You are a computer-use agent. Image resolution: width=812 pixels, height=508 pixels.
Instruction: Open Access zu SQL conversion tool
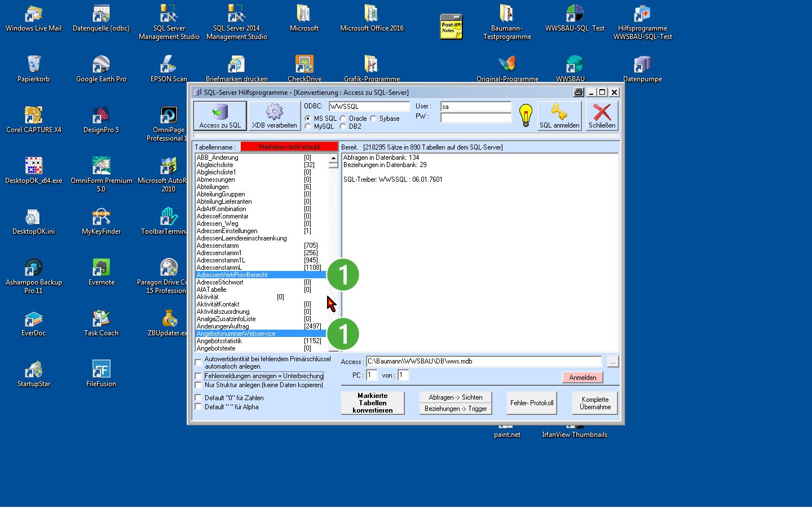220,116
